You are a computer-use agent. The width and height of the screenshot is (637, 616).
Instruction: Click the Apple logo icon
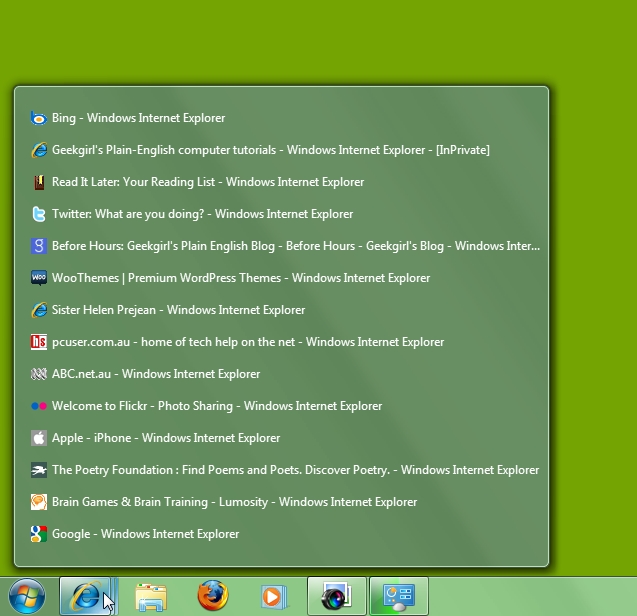(x=39, y=438)
